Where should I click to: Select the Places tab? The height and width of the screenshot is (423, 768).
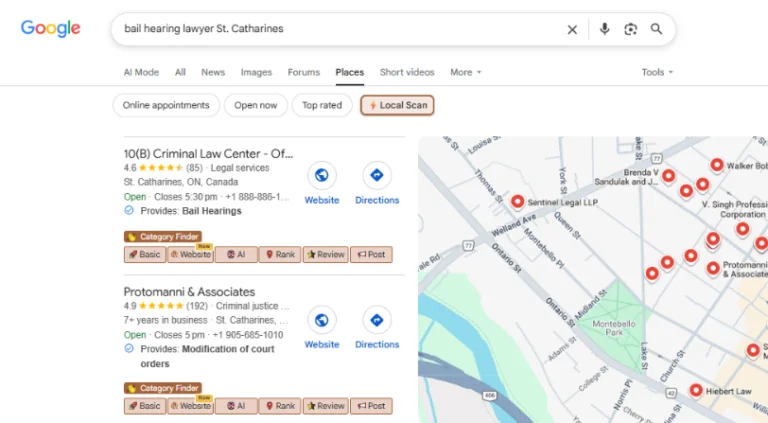(350, 72)
